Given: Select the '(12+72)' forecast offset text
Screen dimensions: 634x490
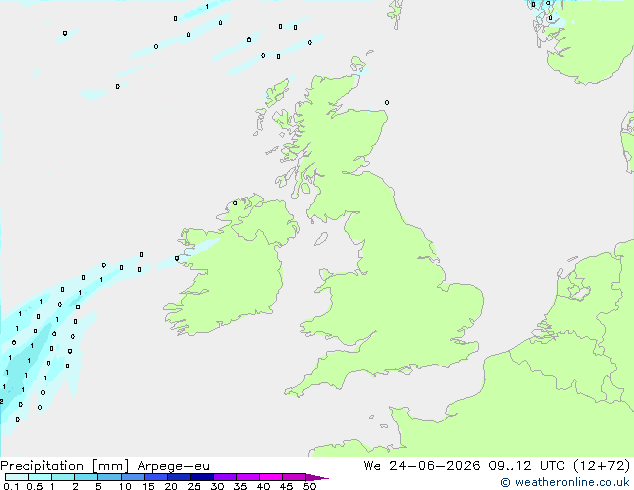Looking at the screenshot, I should 602,466.
